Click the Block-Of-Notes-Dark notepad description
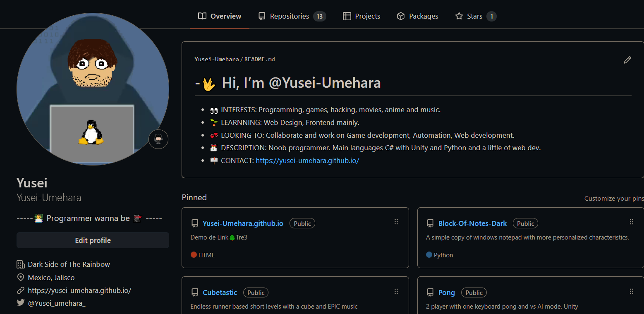Image resolution: width=644 pixels, height=314 pixels. coord(527,237)
